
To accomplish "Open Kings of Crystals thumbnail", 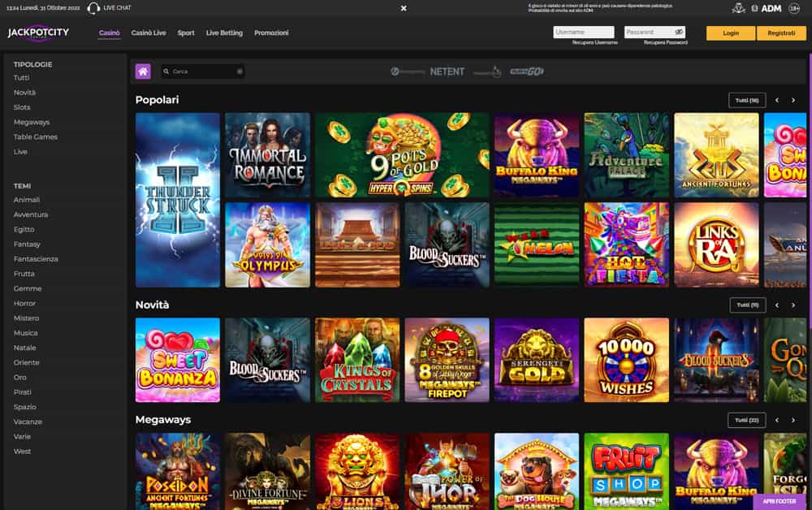I will coord(357,360).
